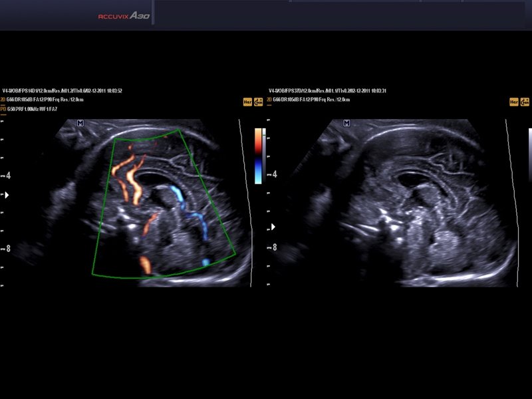Click the right image header info line
The image size is (532, 399).
(329, 90)
